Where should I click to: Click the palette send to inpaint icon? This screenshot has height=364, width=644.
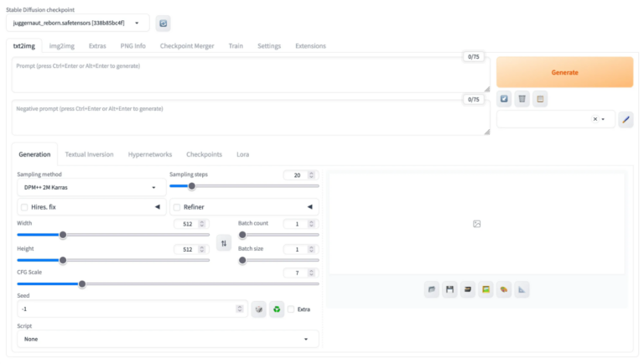point(504,290)
